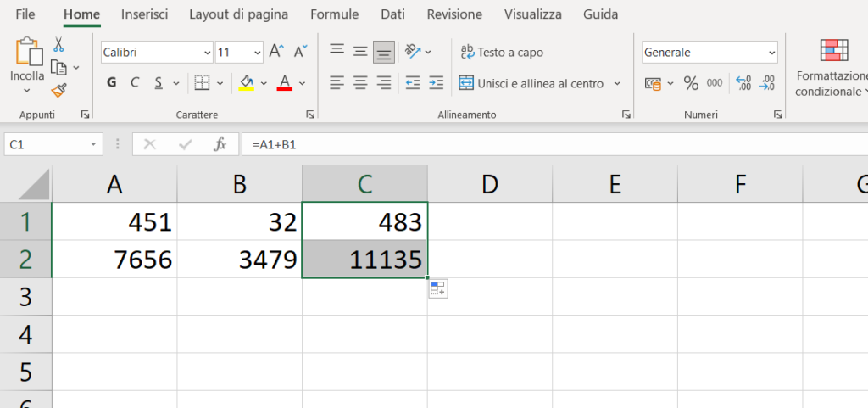Click the Incolla paste clipboard icon
The image size is (868, 408).
pyautogui.click(x=29, y=52)
